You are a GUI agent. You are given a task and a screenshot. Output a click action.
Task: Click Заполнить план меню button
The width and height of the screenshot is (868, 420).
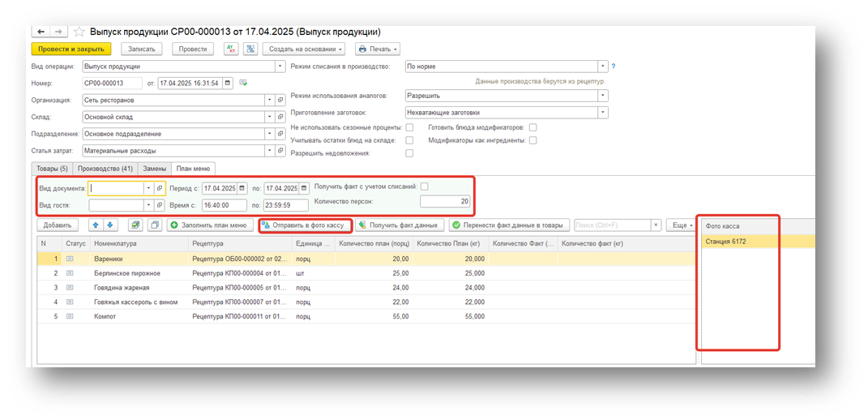tap(211, 225)
